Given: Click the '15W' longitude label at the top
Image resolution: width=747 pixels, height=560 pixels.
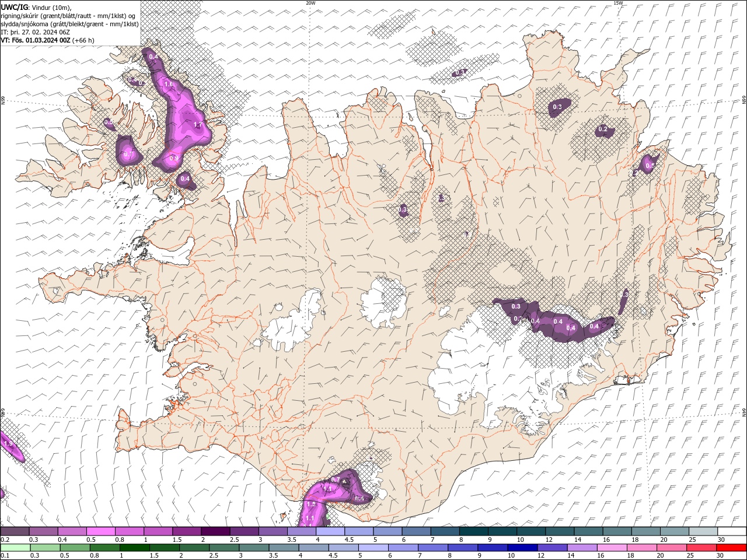Looking at the screenshot, I should (618, 3).
